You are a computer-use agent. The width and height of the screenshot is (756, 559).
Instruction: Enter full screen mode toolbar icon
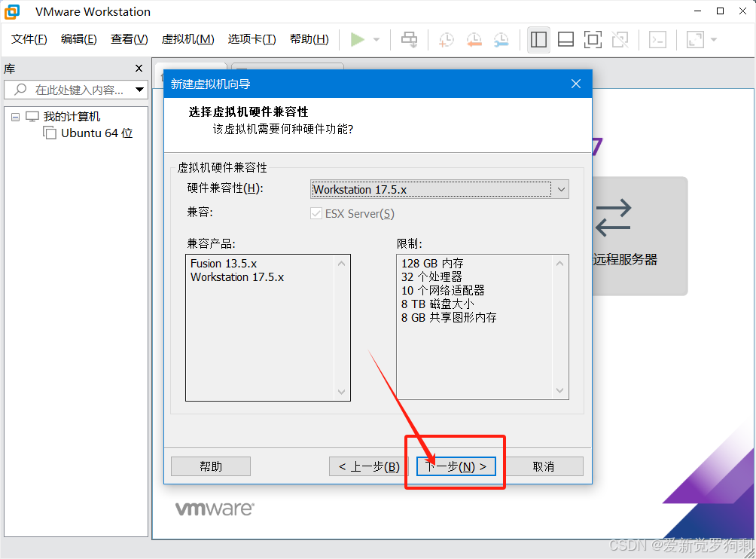click(593, 39)
